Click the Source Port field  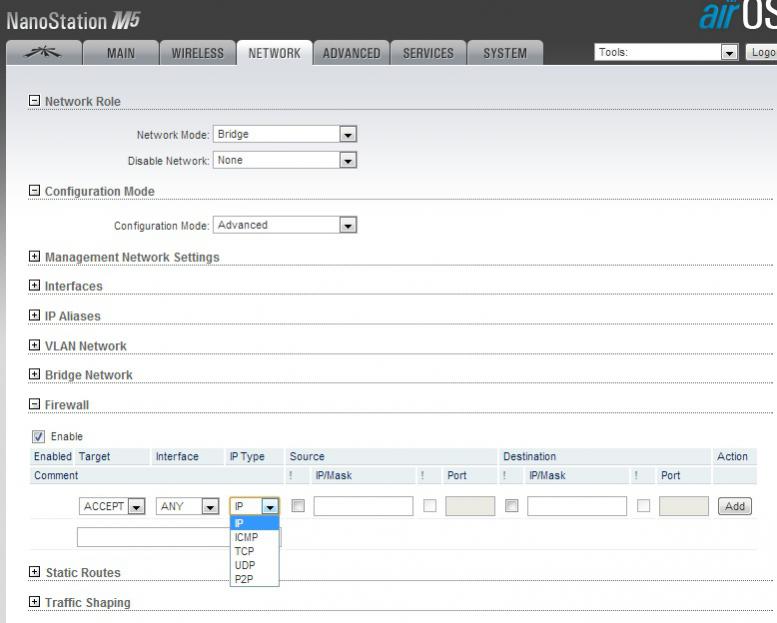tap(470, 506)
